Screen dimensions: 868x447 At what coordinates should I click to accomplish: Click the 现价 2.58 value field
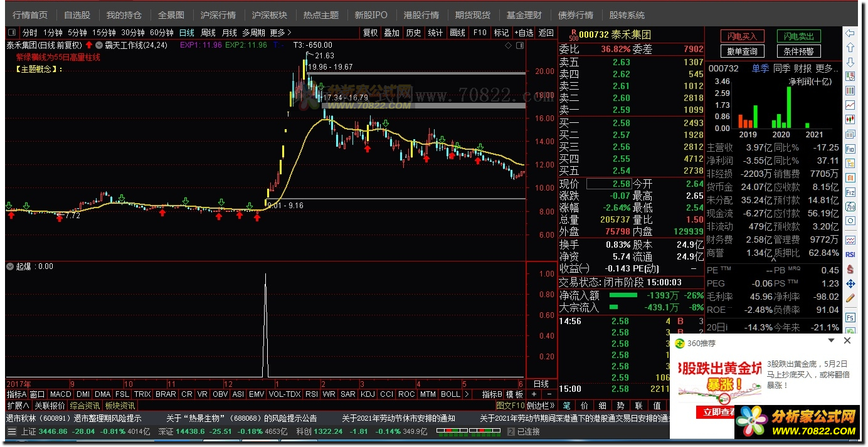point(608,184)
